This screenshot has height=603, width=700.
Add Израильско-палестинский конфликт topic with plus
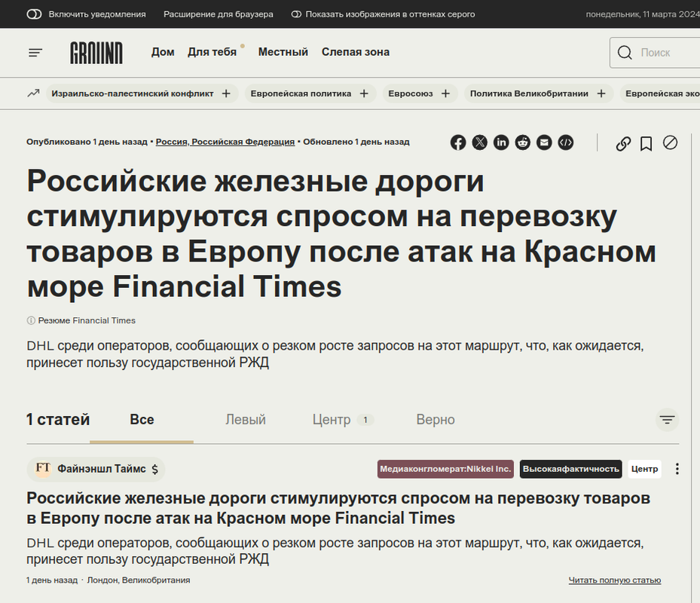pyautogui.click(x=226, y=93)
